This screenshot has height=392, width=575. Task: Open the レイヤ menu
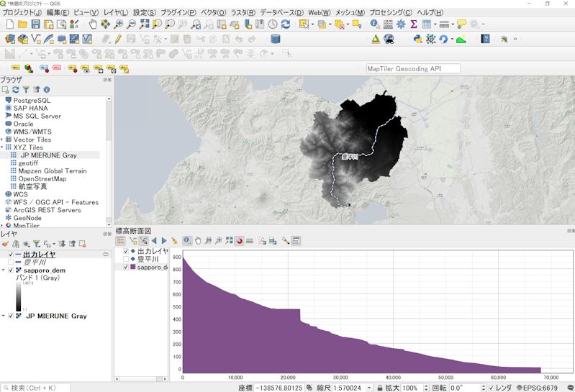116,12
